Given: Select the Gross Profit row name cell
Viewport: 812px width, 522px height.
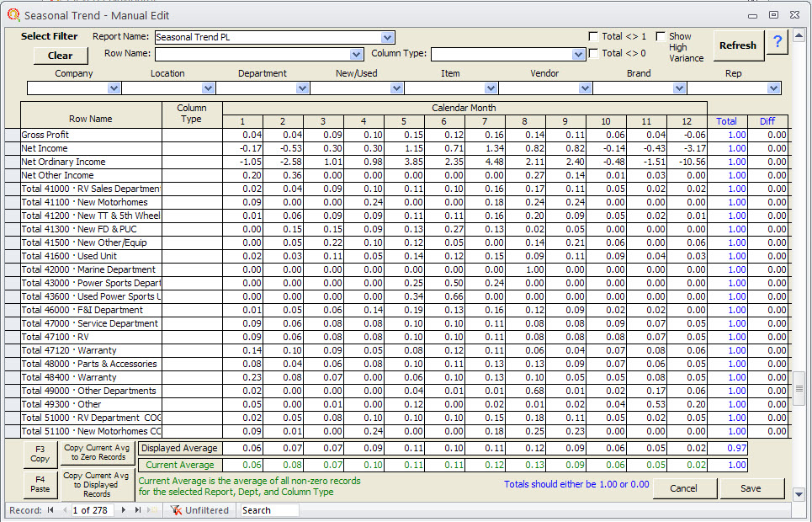Looking at the screenshot, I should coord(91,135).
